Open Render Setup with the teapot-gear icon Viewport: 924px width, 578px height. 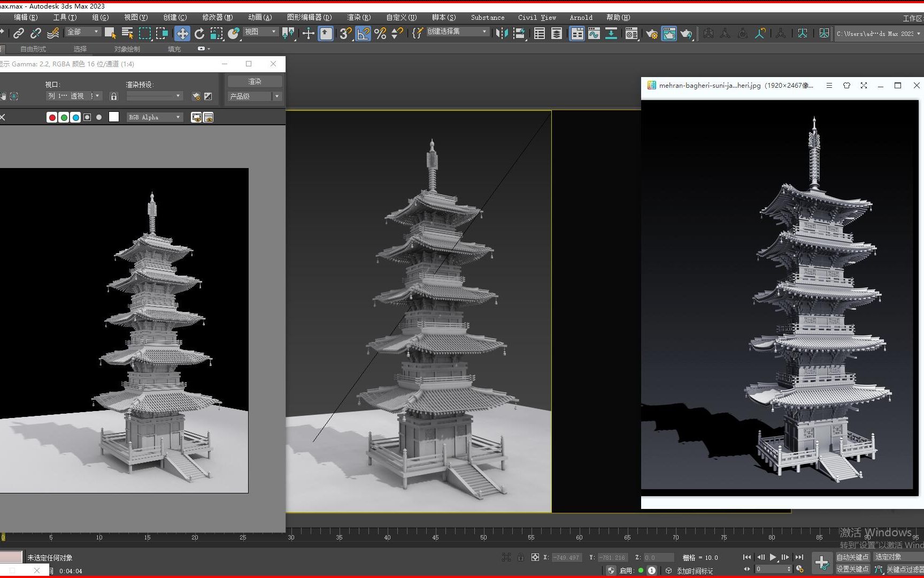[652, 33]
